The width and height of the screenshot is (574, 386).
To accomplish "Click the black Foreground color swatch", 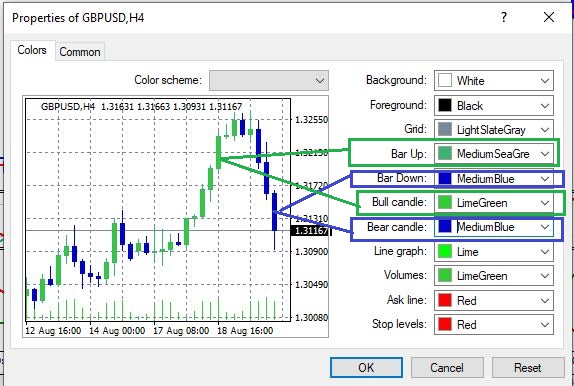I will click(x=445, y=105).
